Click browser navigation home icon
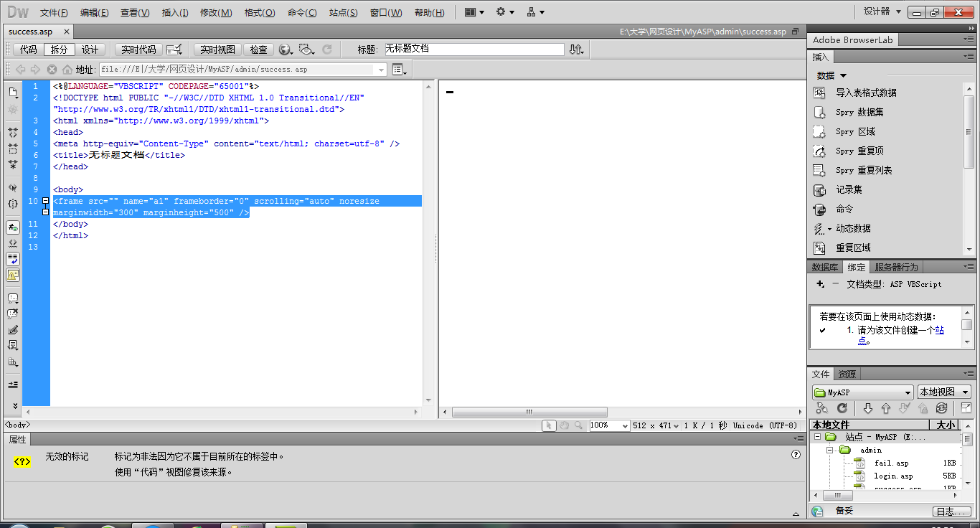This screenshot has width=980, height=528. (x=67, y=70)
